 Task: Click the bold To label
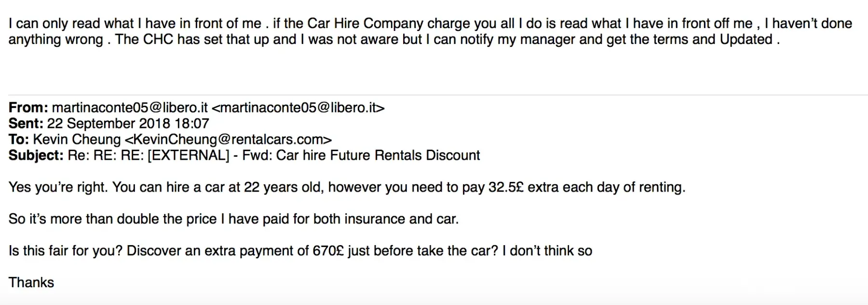(19, 139)
